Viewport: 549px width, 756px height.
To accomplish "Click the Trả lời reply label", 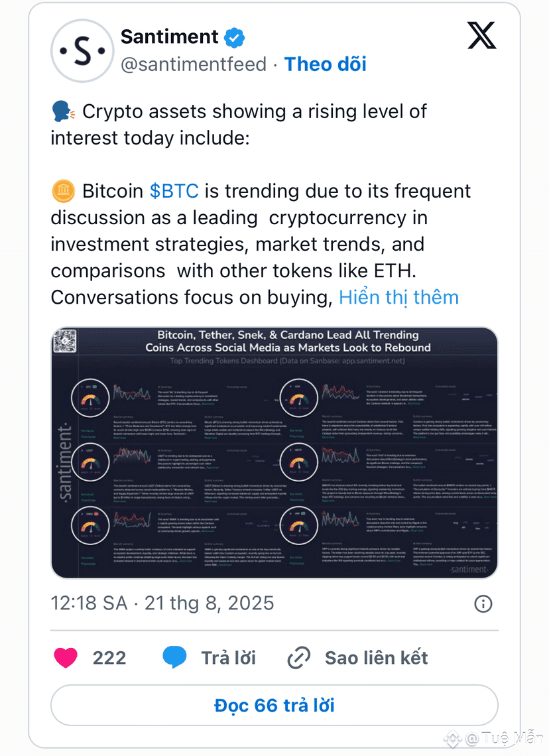I will pos(229,658).
